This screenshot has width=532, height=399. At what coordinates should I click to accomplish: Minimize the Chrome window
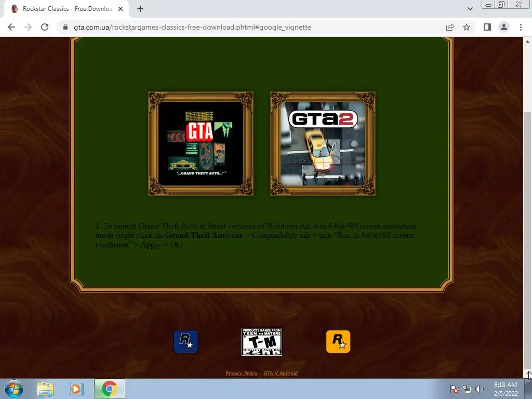point(488,4)
